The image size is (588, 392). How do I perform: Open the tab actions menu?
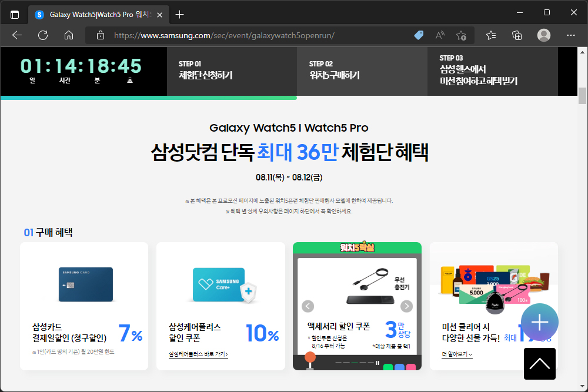[14, 15]
